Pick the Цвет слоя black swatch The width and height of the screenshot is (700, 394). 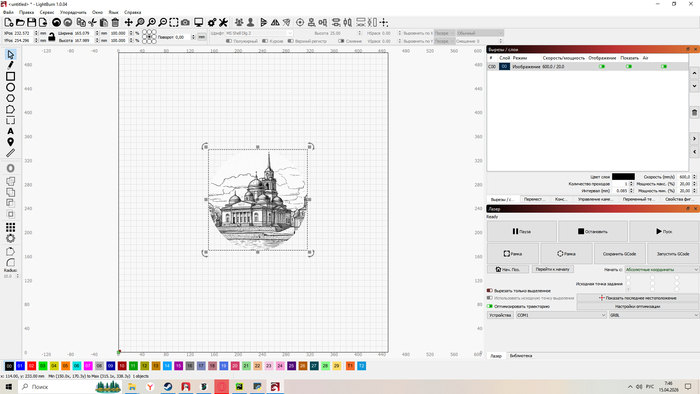pyautogui.click(x=623, y=177)
